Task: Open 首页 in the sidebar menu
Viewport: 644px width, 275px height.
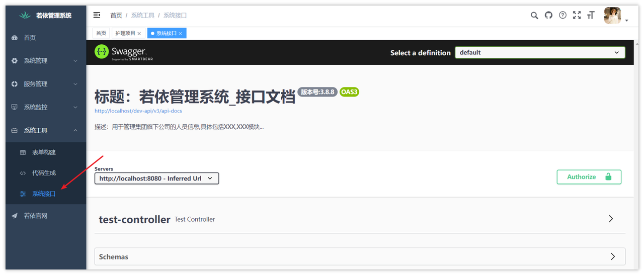Action: click(46, 38)
